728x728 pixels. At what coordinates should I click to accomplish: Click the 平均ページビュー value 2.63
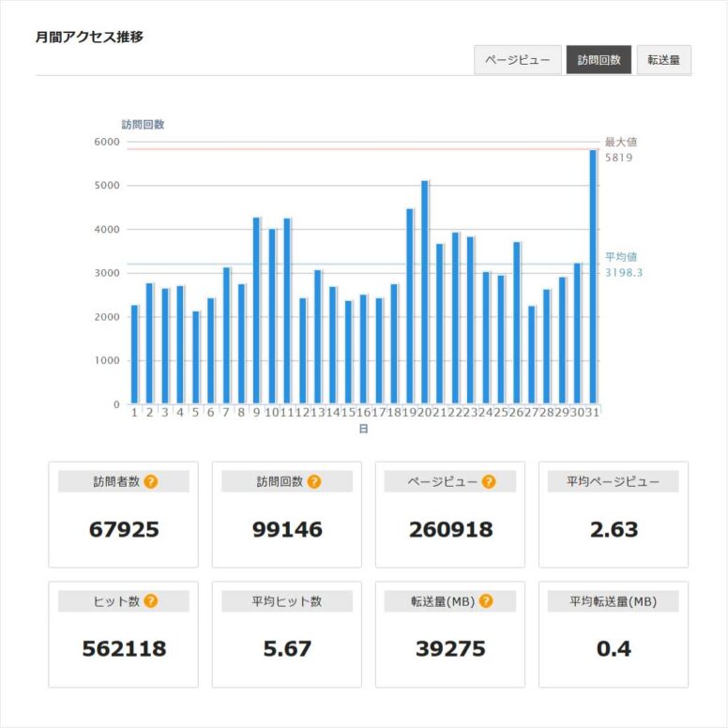coord(614,529)
